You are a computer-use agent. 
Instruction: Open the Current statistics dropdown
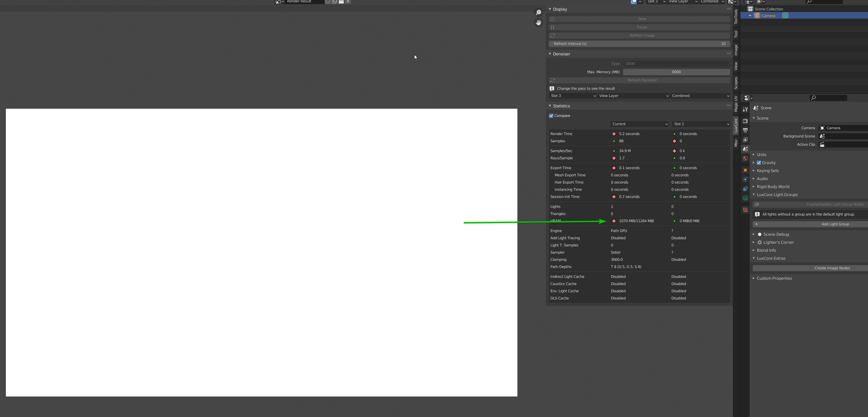639,124
